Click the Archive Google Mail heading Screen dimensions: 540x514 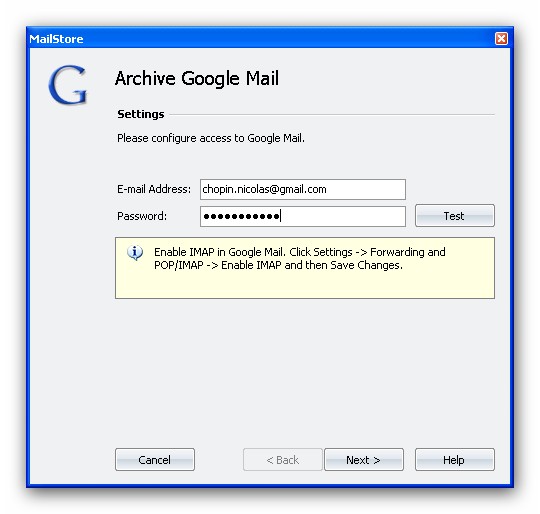coord(197,78)
